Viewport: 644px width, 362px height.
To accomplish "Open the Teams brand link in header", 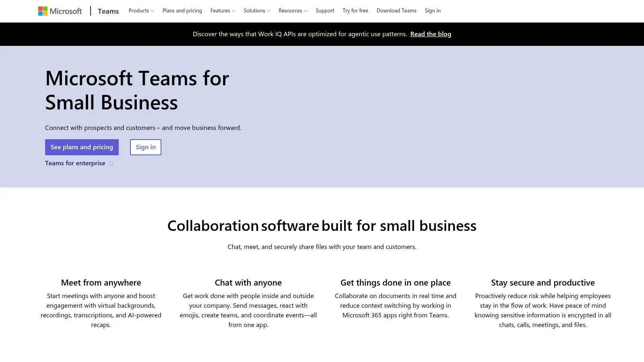I will coord(108,11).
